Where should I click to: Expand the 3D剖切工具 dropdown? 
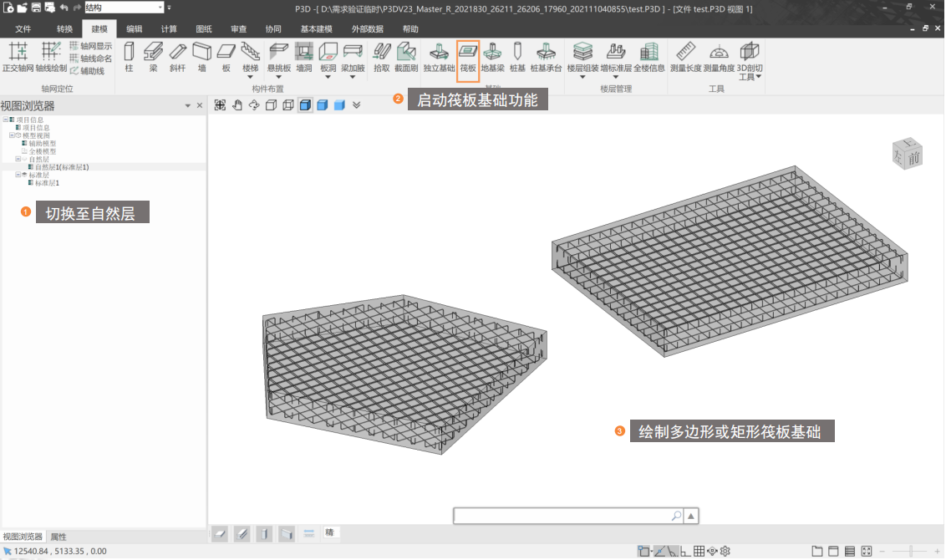click(759, 78)
